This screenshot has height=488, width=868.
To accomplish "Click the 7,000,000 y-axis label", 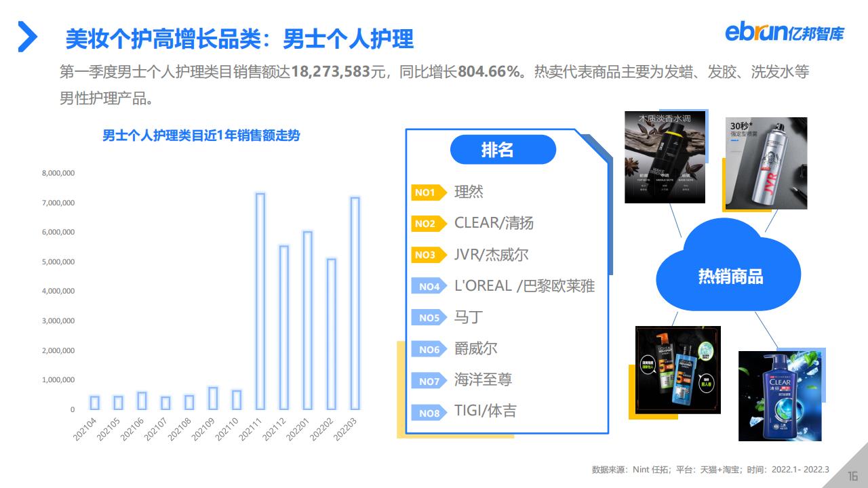I will pos(58,203).
